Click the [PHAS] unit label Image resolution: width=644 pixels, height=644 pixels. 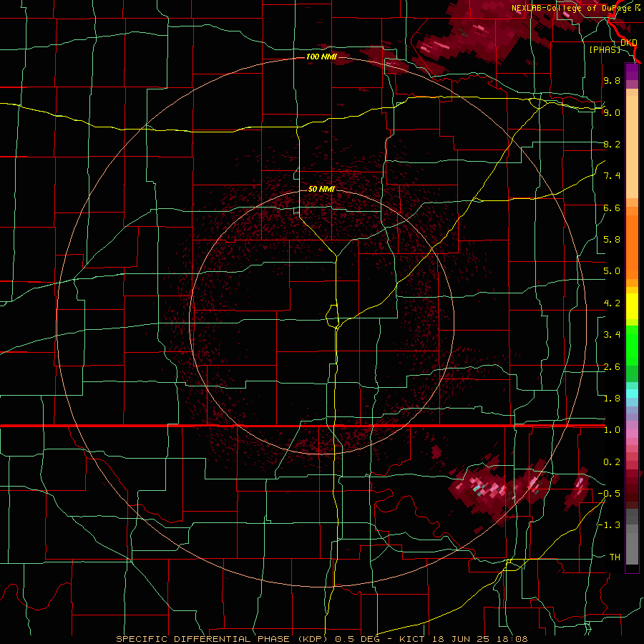pos(605,49)
